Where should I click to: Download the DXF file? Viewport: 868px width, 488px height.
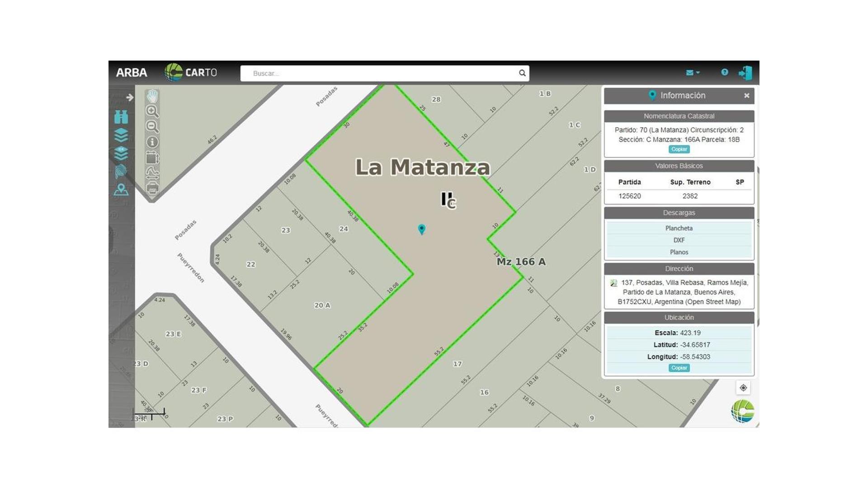679,240
